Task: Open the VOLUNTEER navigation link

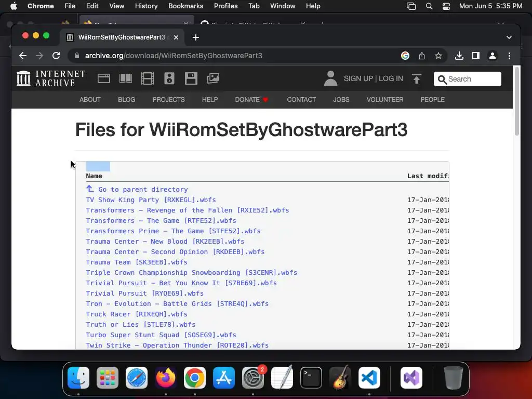Action: click(x=385, y=99)
